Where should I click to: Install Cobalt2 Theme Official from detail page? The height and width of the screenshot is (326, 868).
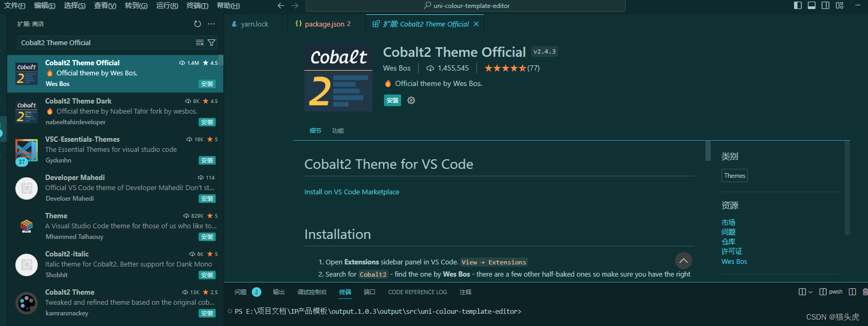(x=393, y=100)
